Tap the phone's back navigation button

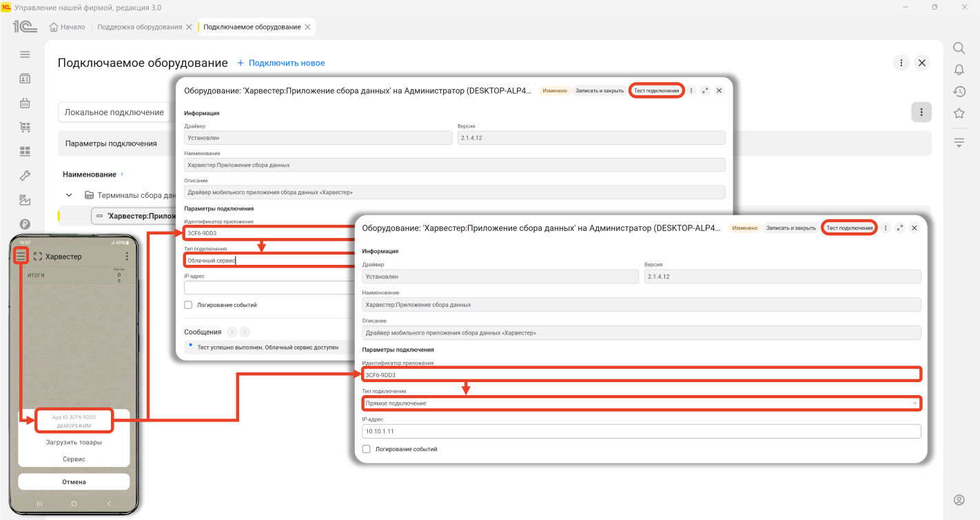(x=108, y=504)
